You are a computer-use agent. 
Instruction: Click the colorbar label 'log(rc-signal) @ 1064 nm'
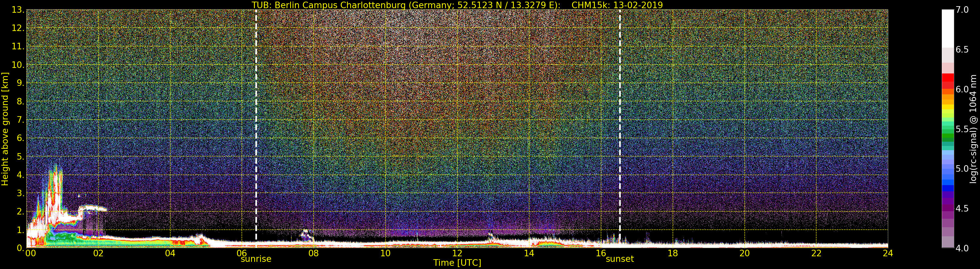[x=973, y=129]
